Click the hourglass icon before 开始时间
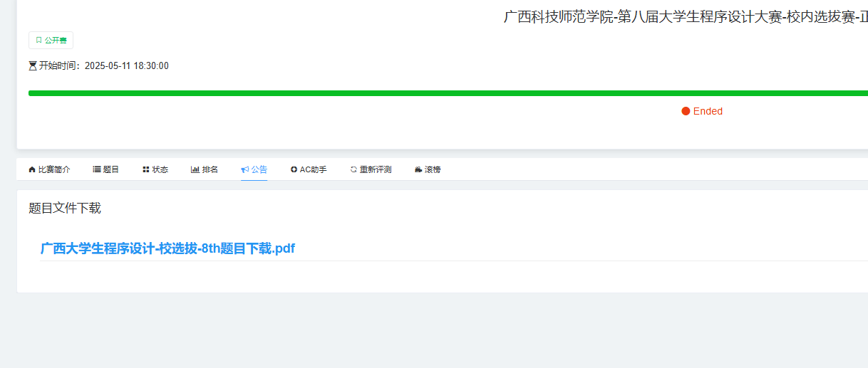The width and height of the screenshot is (868, 368). tap(33, 66)
